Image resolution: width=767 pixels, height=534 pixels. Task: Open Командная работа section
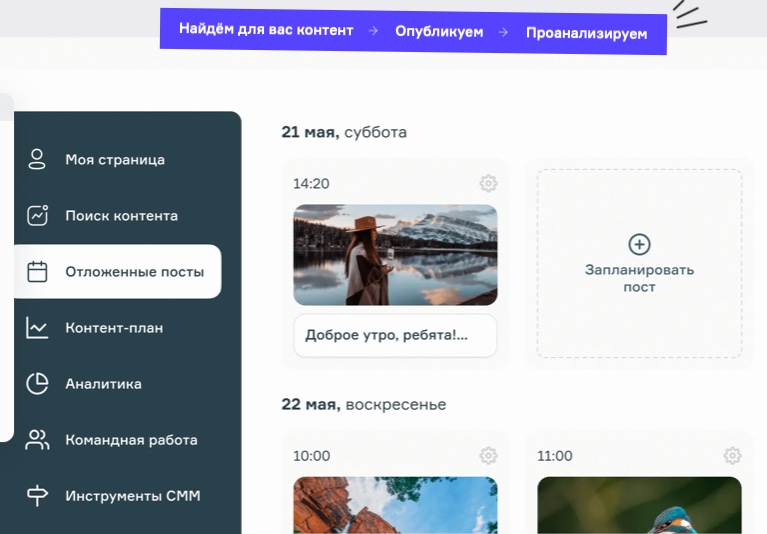tap(131, 440)
